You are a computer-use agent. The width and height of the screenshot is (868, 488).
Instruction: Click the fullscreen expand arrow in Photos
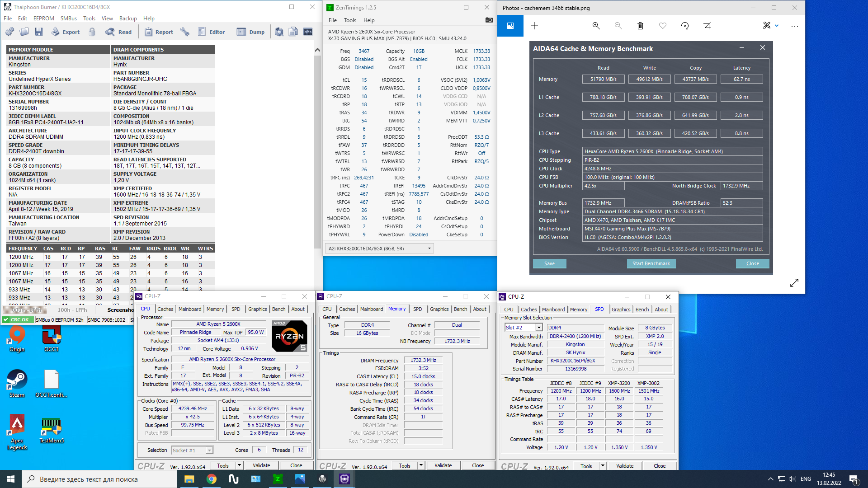pyautogui.click(x=794, y=283)
